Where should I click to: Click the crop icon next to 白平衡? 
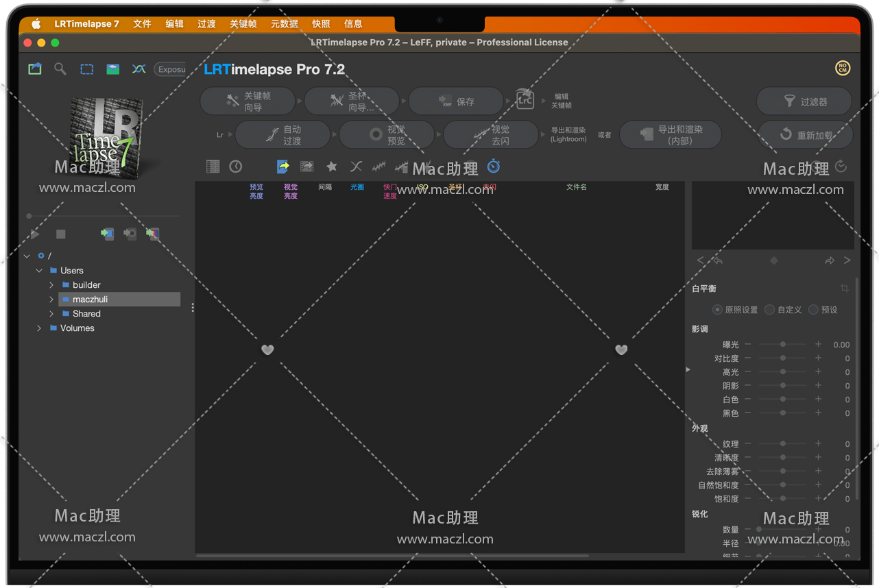[844, 288]
